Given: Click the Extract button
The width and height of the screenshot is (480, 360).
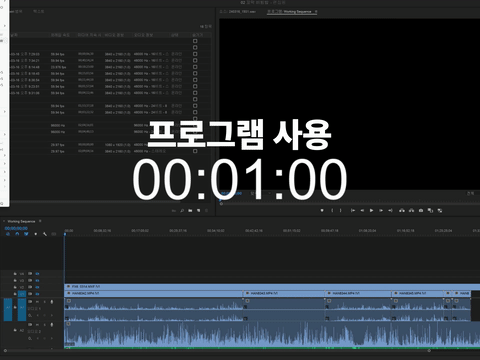Looking at the screenshot, I should click(412, 210).
